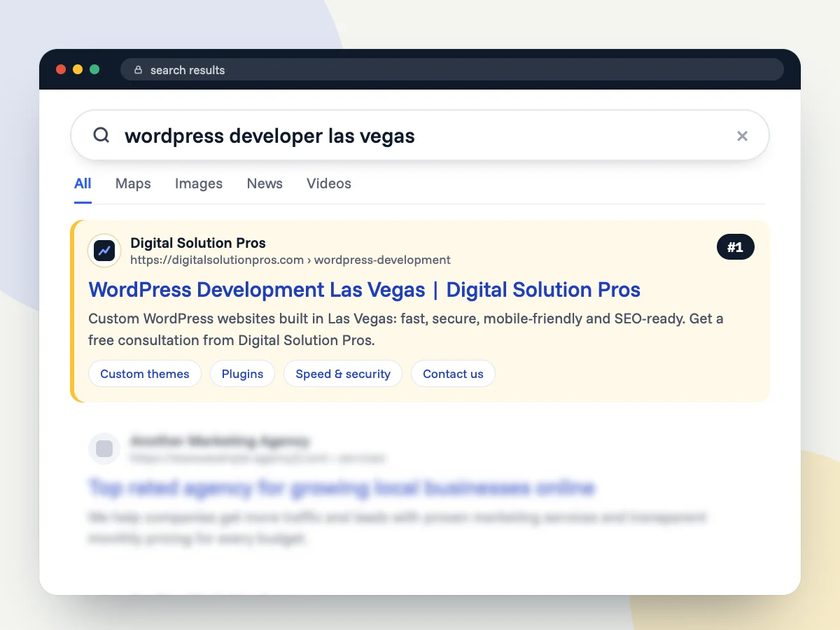Click the yellow window minimize dot
Viewport: 840px width, 630px height.
78,69
